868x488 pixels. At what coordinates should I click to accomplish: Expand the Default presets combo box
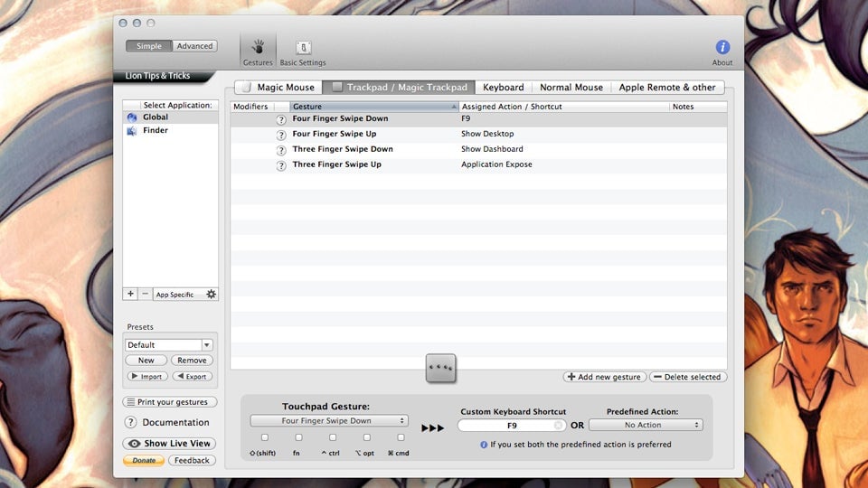[x=206, y=345]
